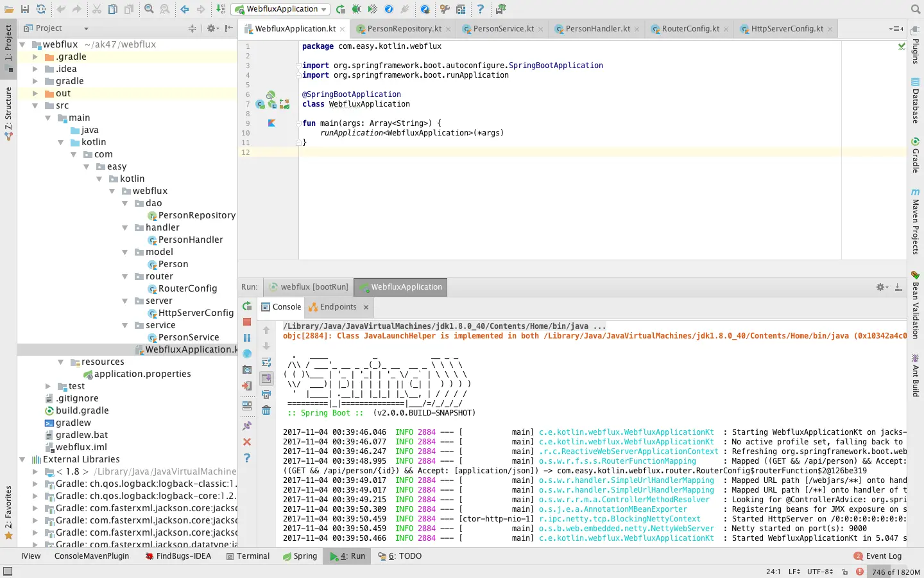Pin the run tab with the pushpin icon

tap(247, 426)
